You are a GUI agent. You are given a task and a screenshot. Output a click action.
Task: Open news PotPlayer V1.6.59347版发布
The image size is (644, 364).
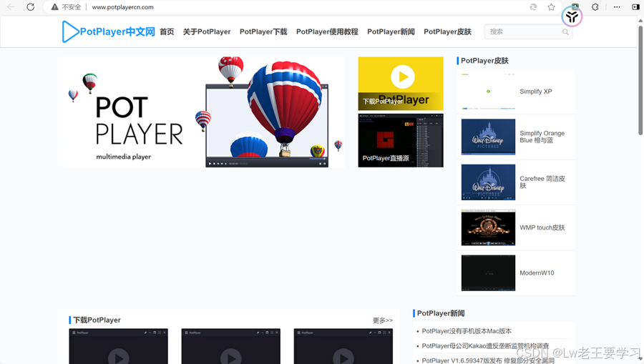[488, 360]
